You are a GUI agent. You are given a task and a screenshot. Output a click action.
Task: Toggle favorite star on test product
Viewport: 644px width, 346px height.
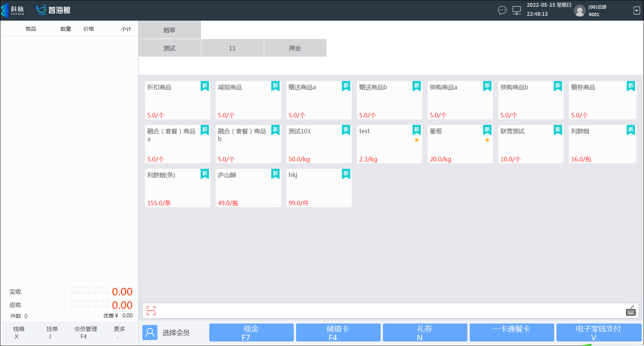[417, 140]
